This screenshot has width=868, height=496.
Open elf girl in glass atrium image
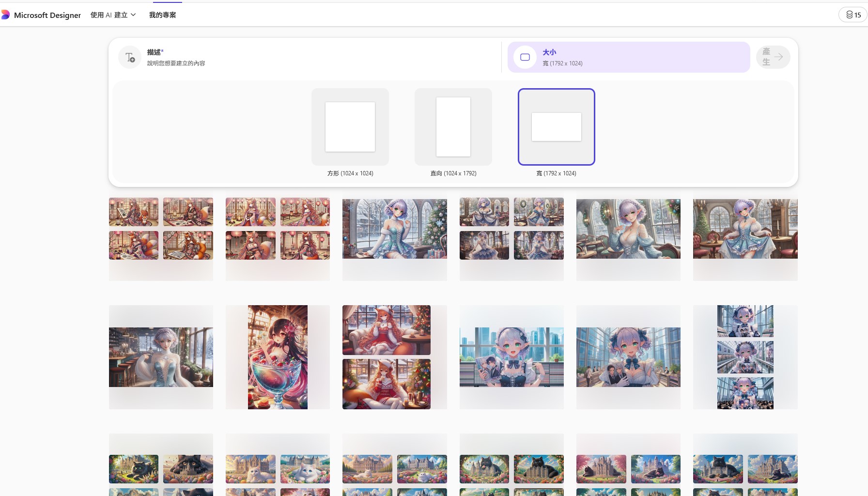click(x=628, y=357)
